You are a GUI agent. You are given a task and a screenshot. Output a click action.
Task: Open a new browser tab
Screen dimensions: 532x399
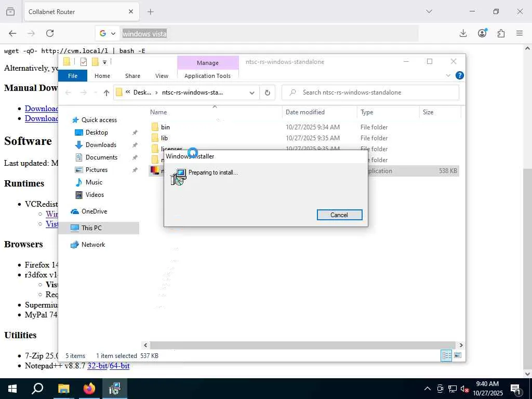150,12
